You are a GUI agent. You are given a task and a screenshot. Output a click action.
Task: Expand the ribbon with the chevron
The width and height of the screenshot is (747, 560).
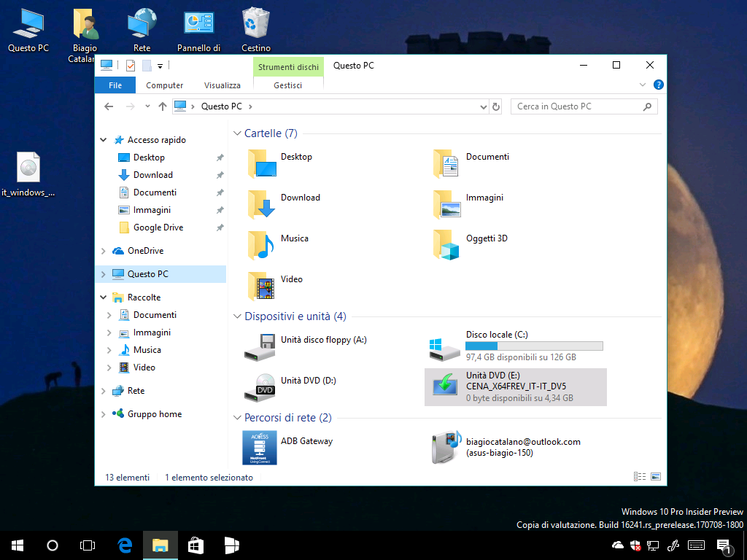(x=642, y=85)
